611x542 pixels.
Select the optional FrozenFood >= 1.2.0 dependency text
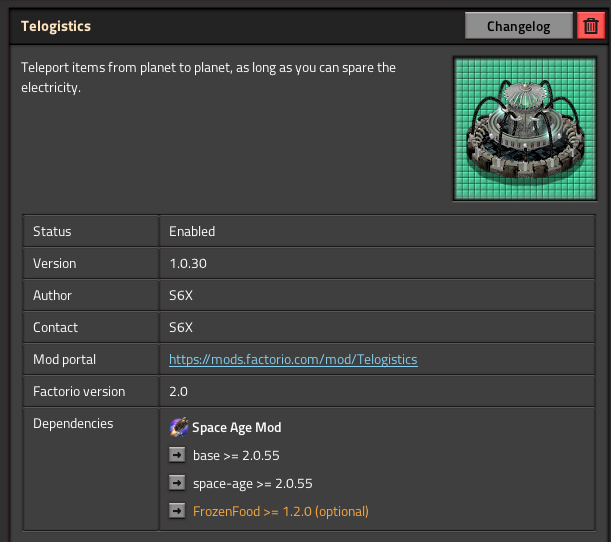[x=280, y=511]
